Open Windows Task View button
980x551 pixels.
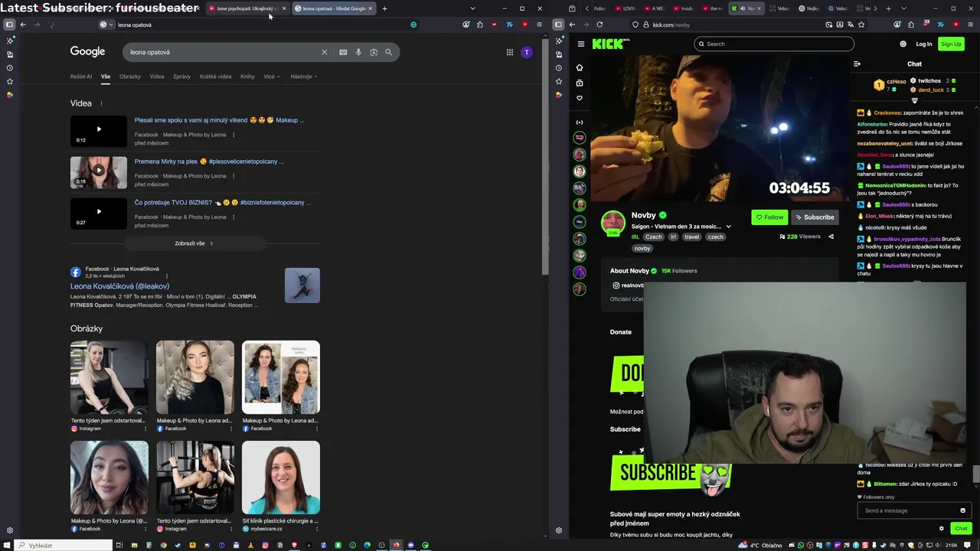click(119, 546)
